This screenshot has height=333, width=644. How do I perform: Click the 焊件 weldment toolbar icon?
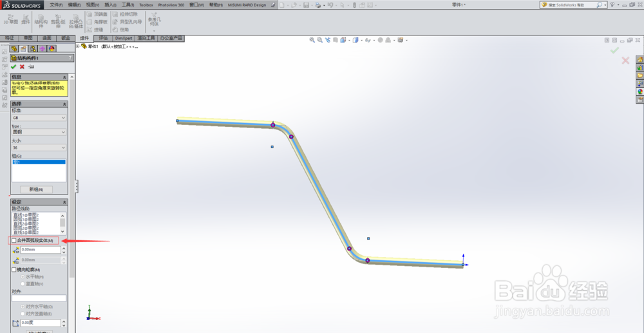pos(26,19)
